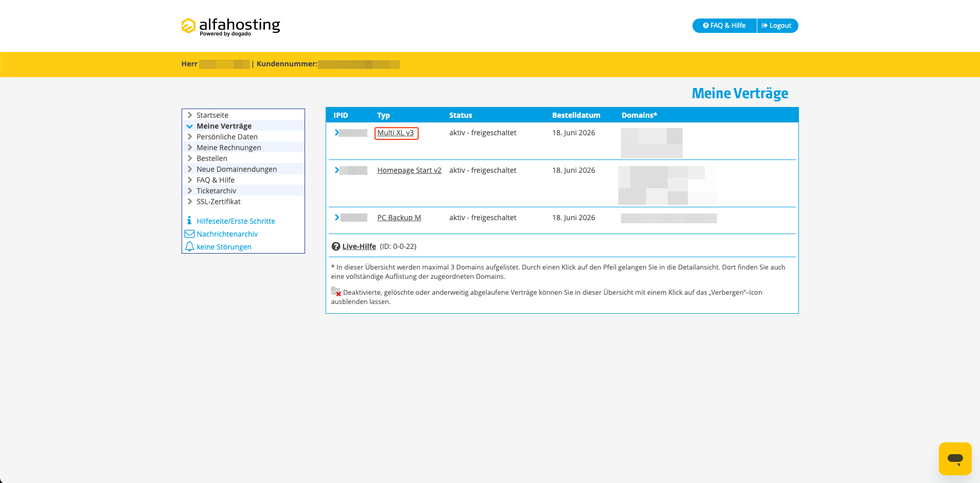This screenshot has height=483, width=980.
Task: Click the alfahosting logo
Action: point(230,27)
